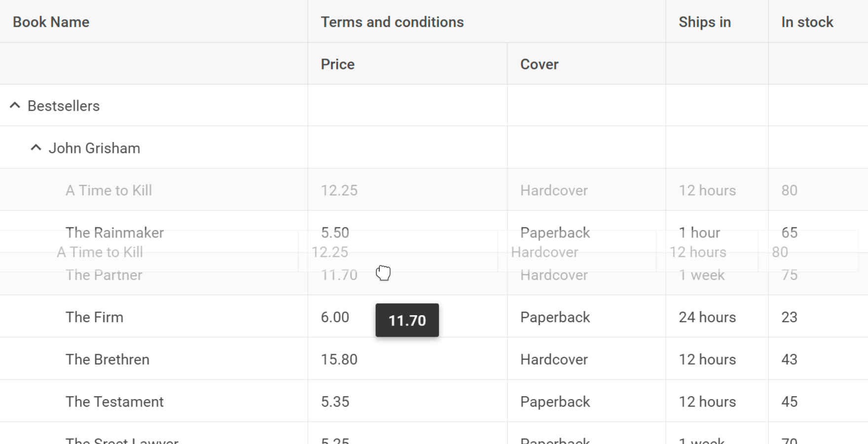Screen dimensions: 868x444
Task: Click the Terms and conditions header
Action: coord(392,22)
